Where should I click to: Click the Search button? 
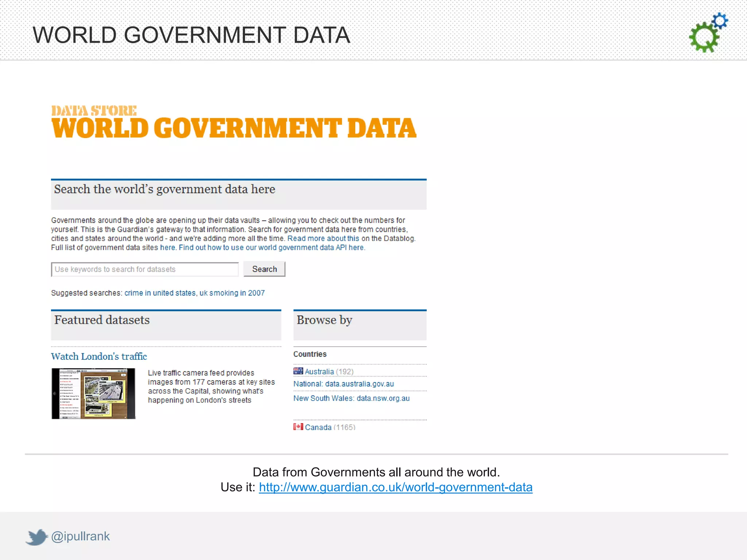(x=264, y=269)
